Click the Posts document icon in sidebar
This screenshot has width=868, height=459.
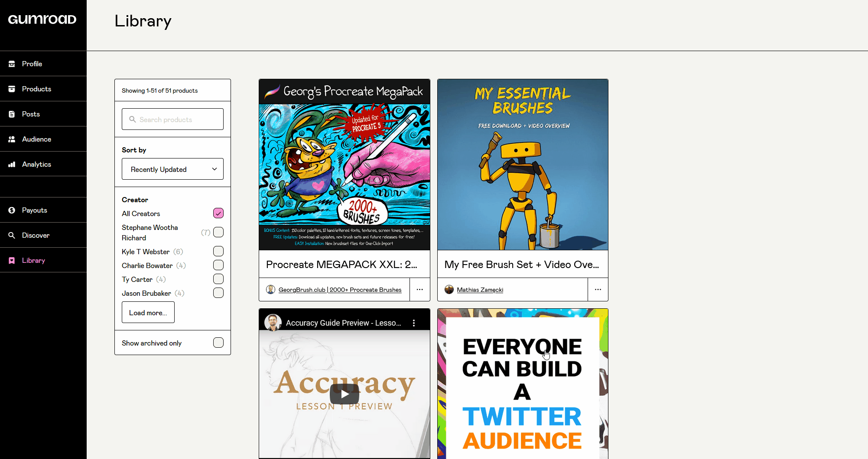[12, 114]
